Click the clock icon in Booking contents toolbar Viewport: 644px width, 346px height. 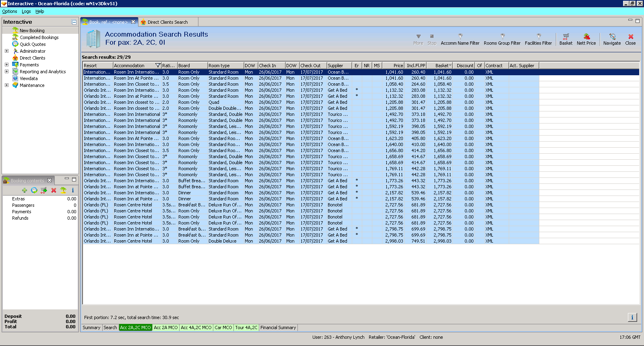click(x=34, y=190)
